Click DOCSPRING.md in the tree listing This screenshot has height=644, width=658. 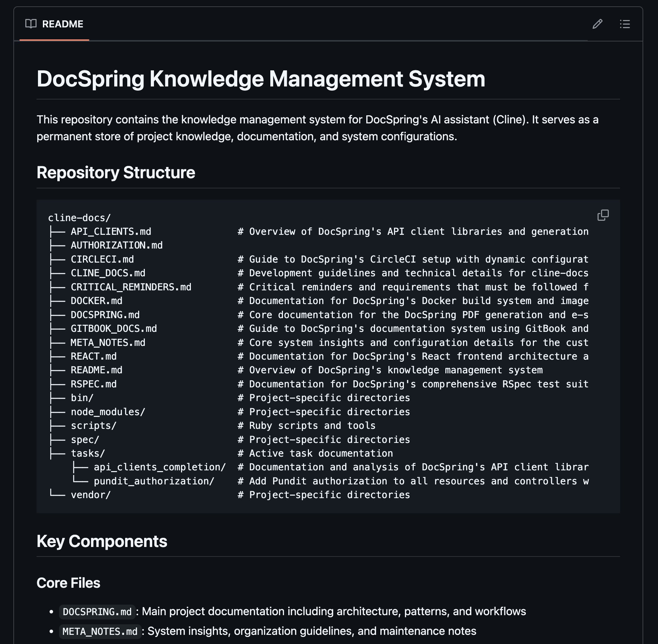pos(105,315)
